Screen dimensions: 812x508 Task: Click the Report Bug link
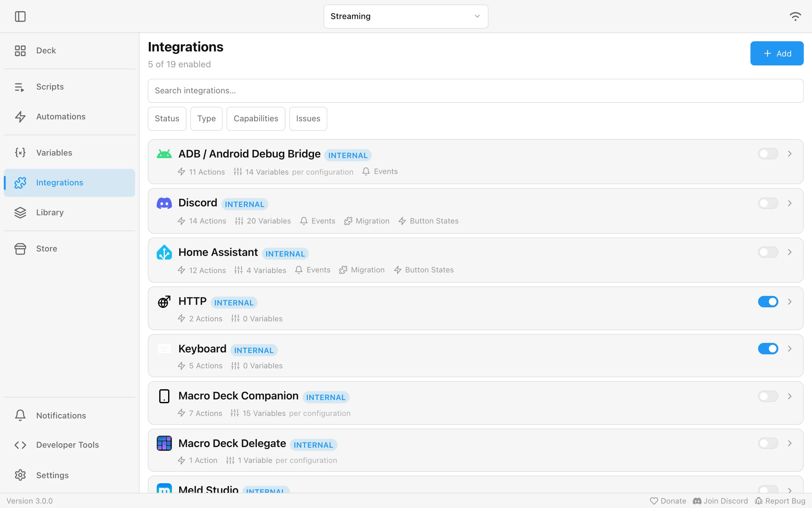[780, 501]
